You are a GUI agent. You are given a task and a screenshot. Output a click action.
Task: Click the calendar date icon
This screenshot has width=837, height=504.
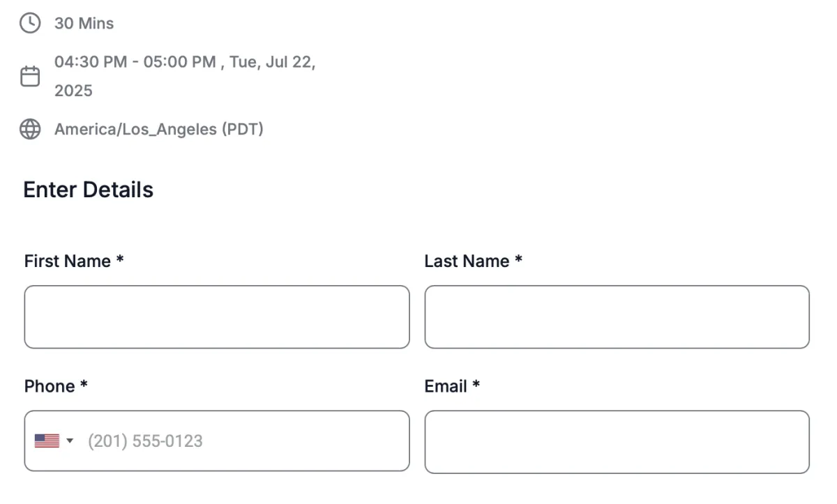30,76
